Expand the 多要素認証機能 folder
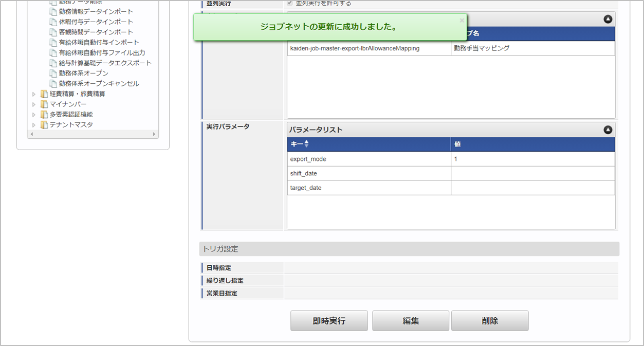644x346 pixels. click(34, 115)
